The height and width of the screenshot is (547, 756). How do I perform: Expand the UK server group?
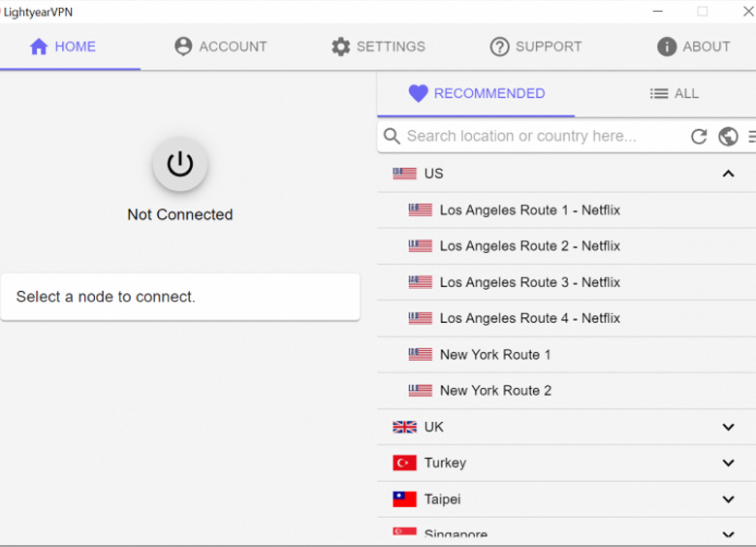pos(728,427)
